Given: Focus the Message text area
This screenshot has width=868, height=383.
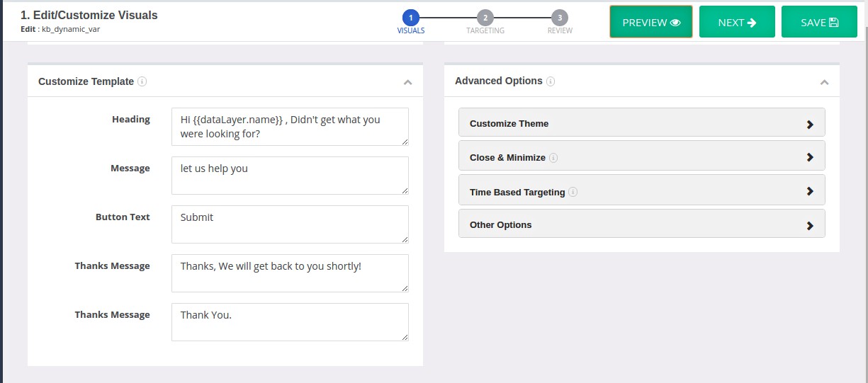Looking at the screenshot, I should point(290,176).
